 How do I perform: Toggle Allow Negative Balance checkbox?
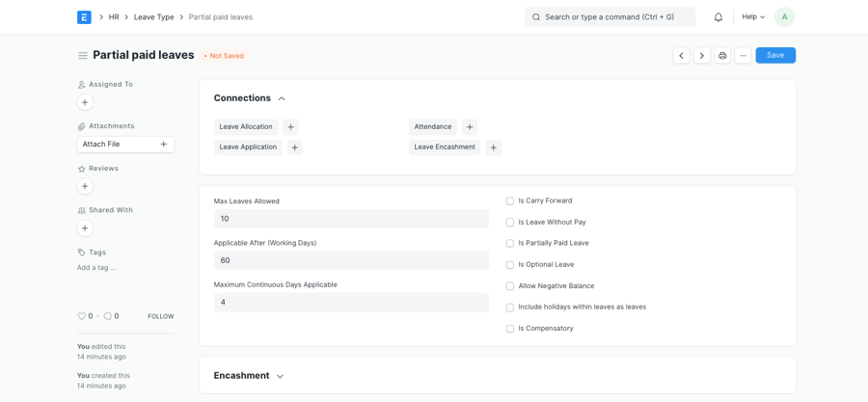point(510,286)
